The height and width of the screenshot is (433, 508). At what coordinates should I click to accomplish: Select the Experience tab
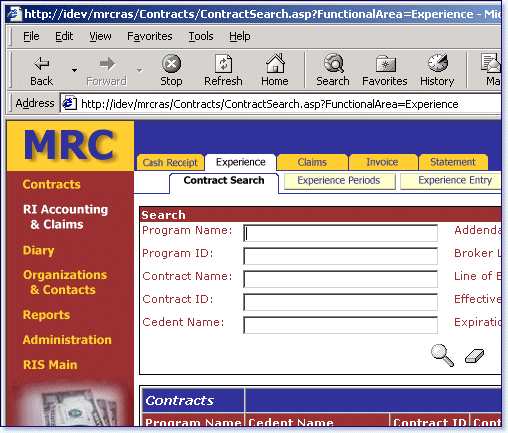click(241, 162)
